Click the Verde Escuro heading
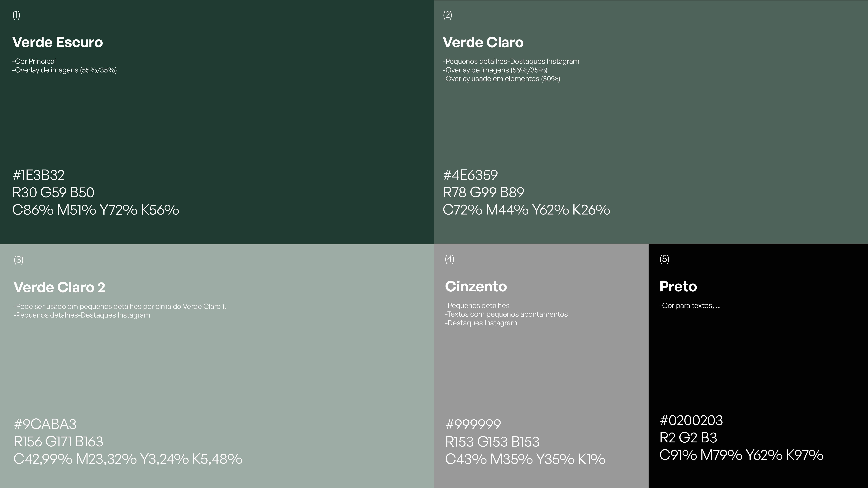Image resolution: width=868 pixels, height=488 pixels. 57,42
